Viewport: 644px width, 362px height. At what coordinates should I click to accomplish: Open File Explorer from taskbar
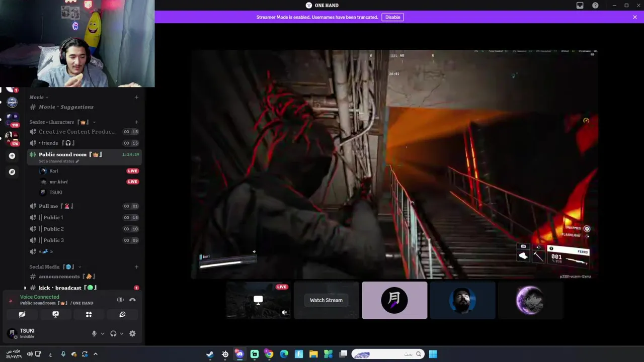313,354
